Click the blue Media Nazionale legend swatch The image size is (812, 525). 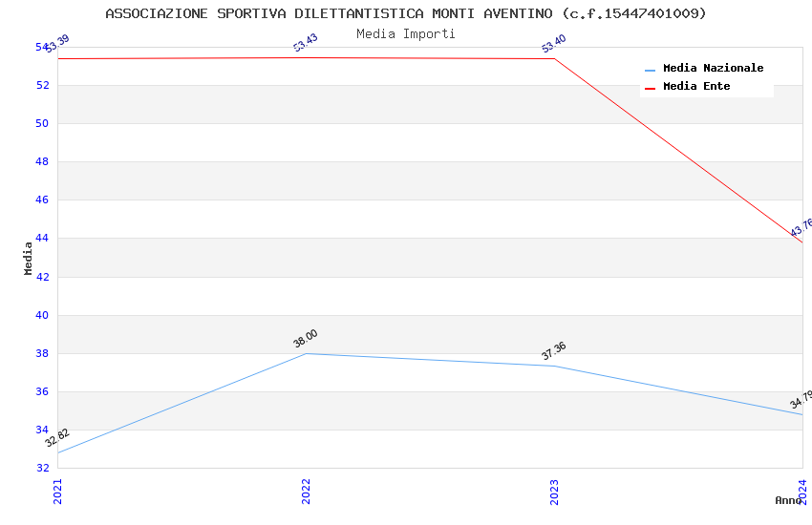coord(651,70)
